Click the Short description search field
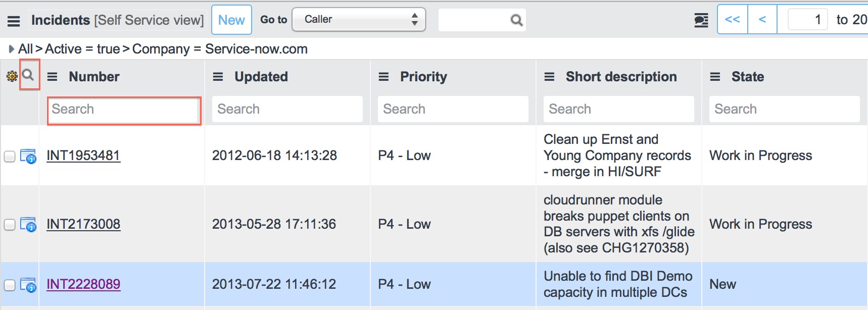 coord(619,109)
